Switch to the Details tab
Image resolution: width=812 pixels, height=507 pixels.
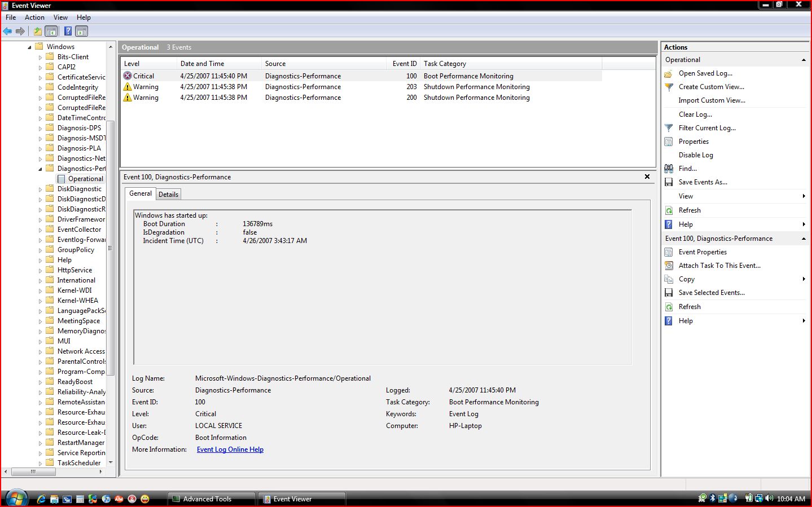pos(168,195)
